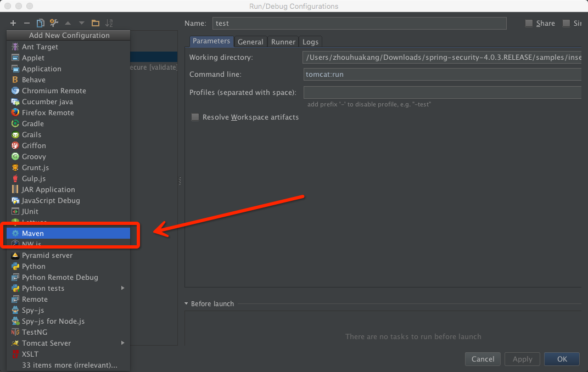Open the Logs tab
The width and height of the screenshot is (588, 372).
click(x=311, y=42)
